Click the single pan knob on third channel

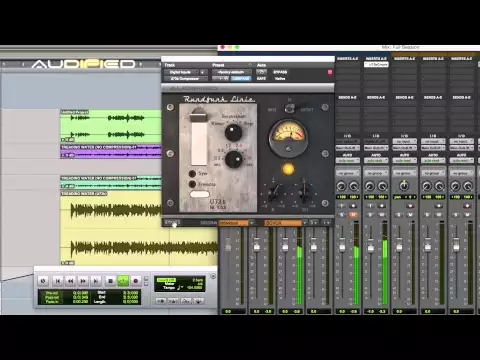(404, 186)
